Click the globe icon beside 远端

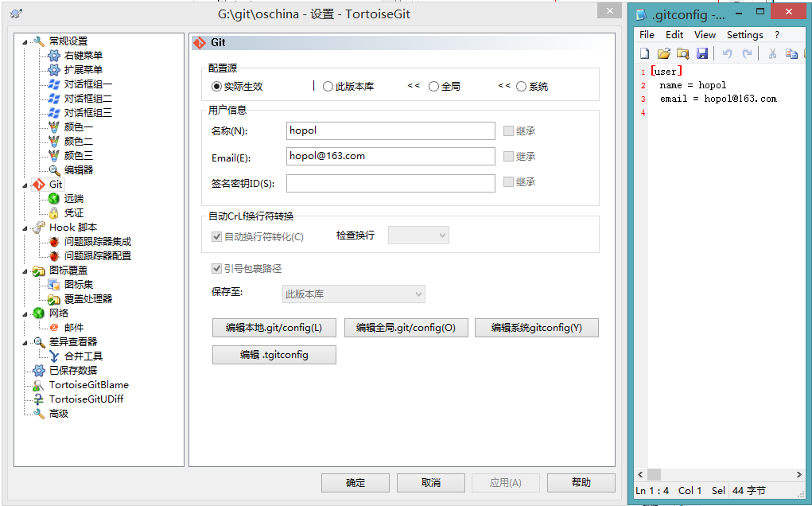[x=54, y=198]
